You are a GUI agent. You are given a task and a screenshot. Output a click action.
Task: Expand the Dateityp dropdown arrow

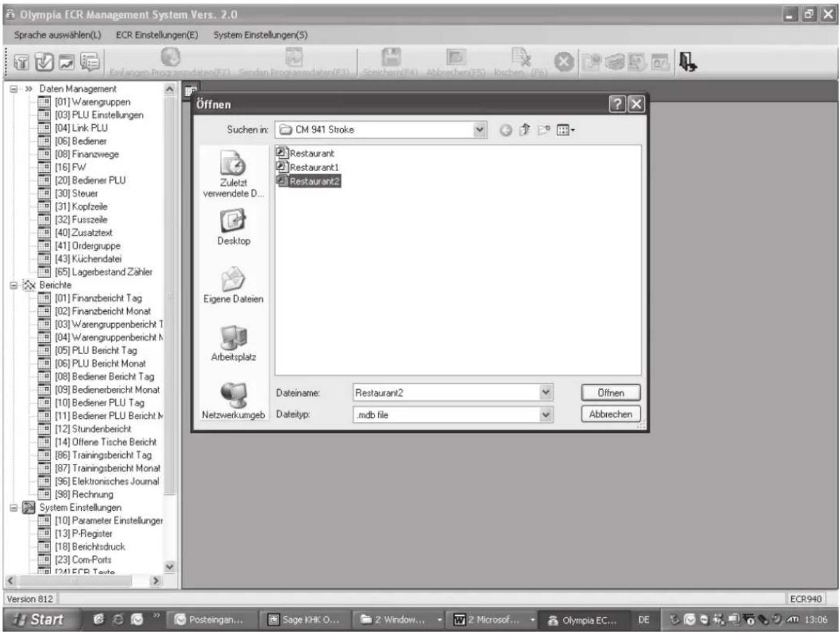[x=546, y=415]
